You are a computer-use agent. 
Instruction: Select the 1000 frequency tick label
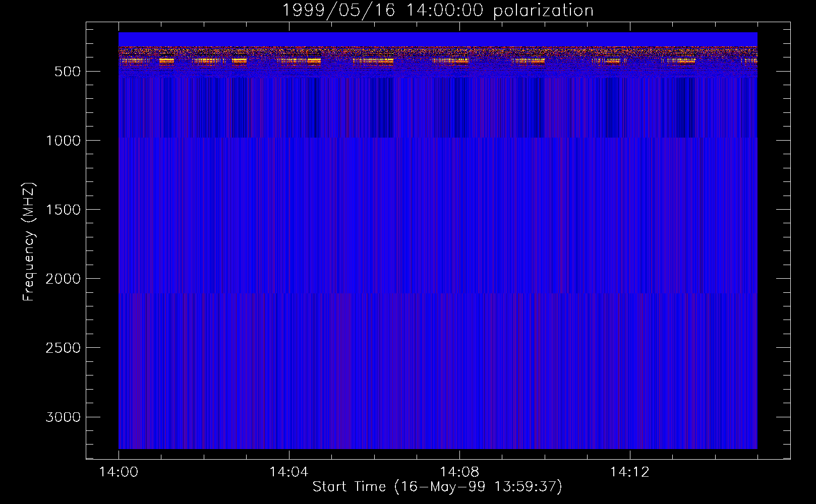tap(64, 141)
